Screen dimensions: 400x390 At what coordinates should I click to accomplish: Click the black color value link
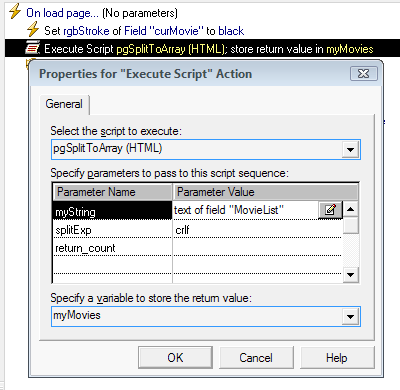pos(231,31)
